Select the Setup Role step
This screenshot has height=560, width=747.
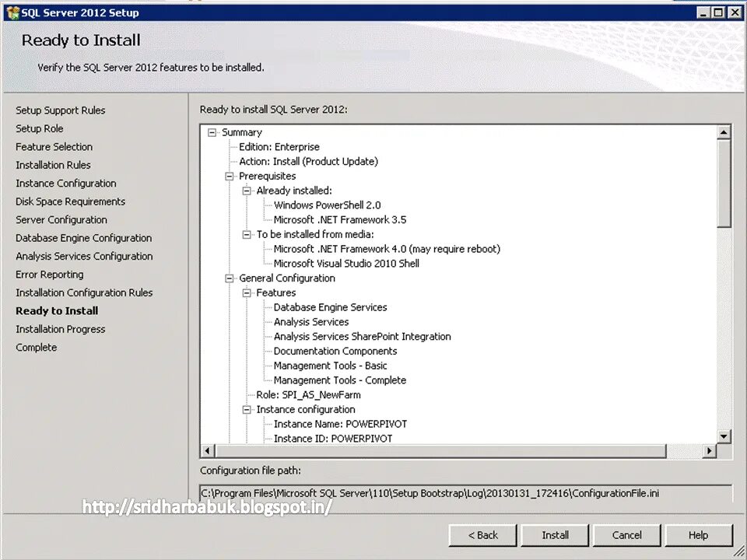40,128
